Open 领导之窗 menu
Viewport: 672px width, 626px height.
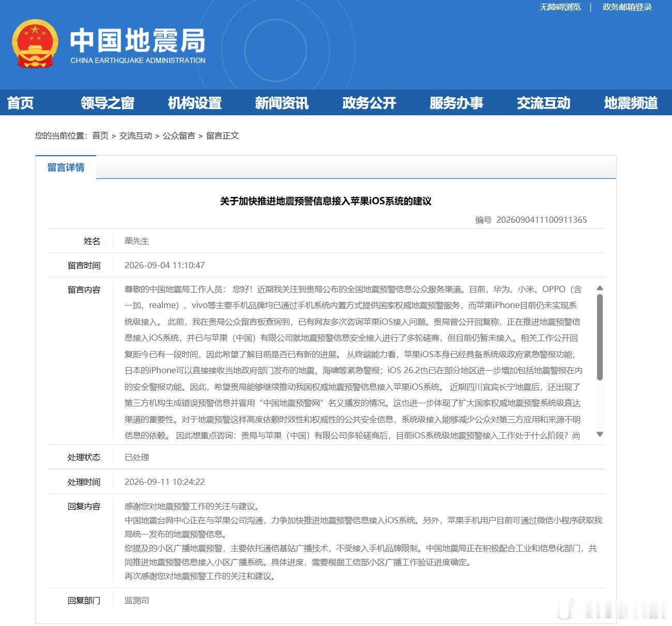click(x=108, y=103)
